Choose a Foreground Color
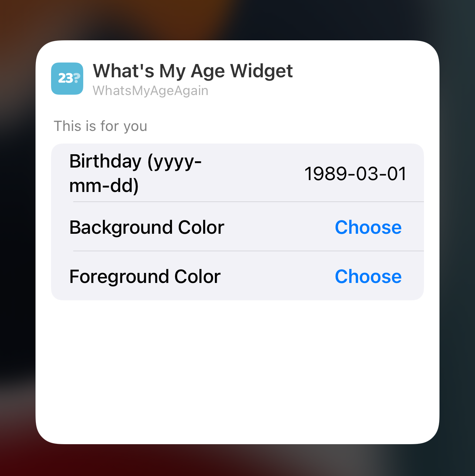 (368, 276)
